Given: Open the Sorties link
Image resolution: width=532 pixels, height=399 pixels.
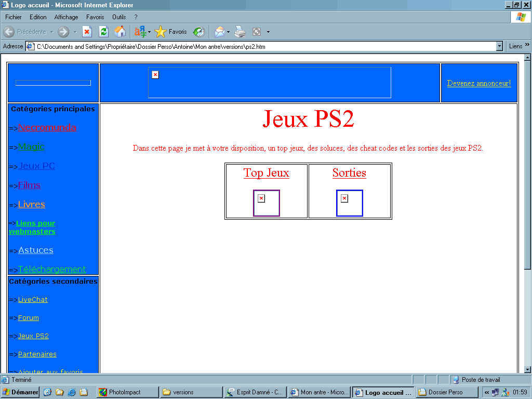Looking at the screenshot, I should (350, 172).
